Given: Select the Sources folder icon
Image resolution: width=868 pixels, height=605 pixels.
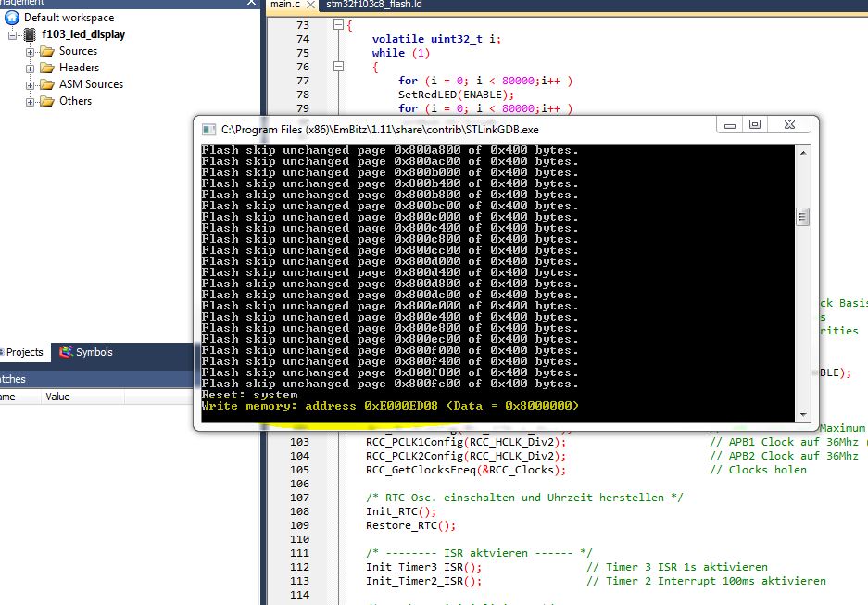Looking at the screenshot, I should [47, 52].
